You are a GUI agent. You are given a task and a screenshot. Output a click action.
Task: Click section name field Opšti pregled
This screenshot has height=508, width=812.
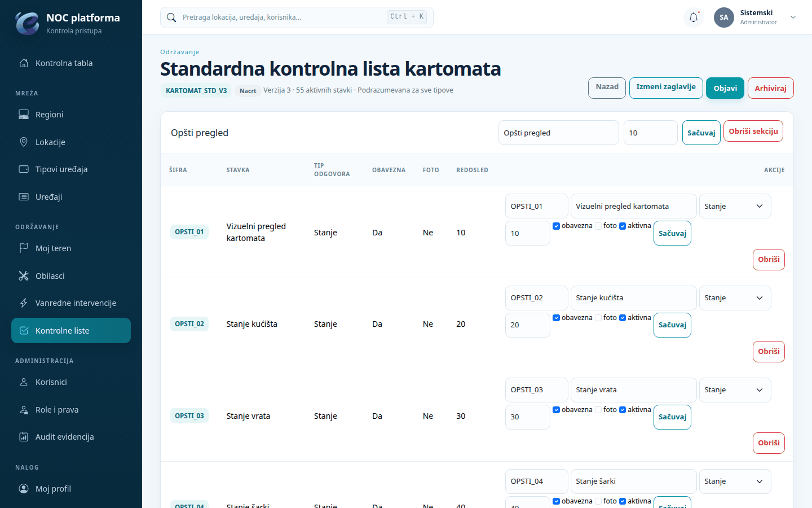559,133
